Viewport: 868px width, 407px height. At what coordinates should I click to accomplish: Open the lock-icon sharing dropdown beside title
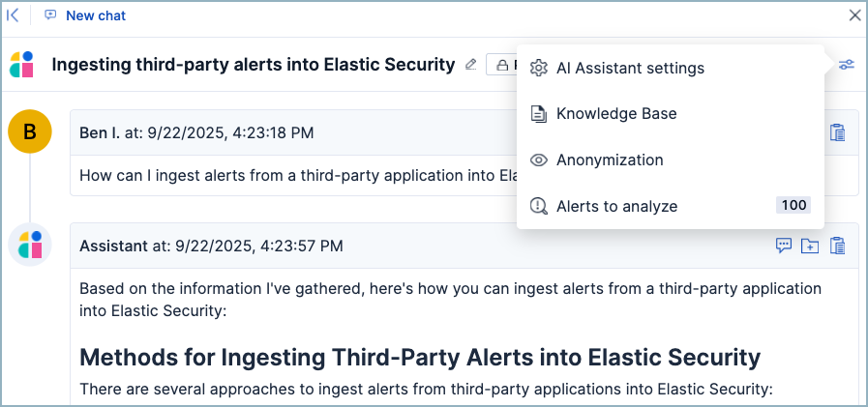502,65
